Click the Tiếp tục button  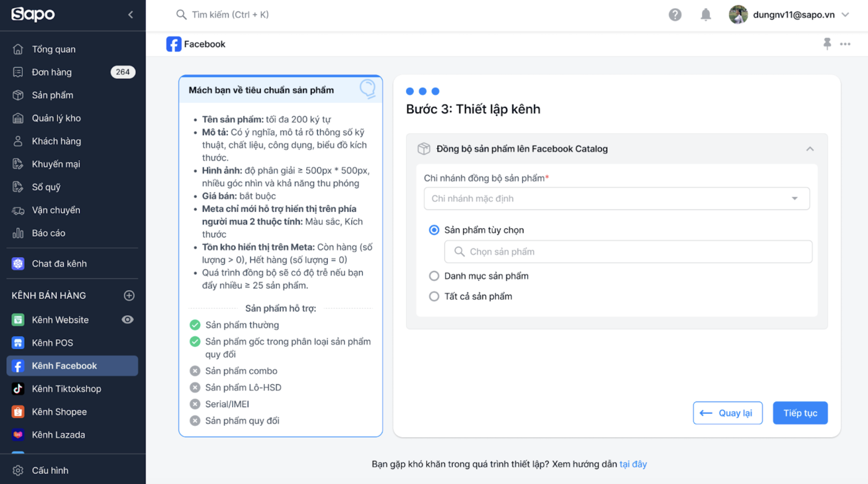click(x=800, y=413)
